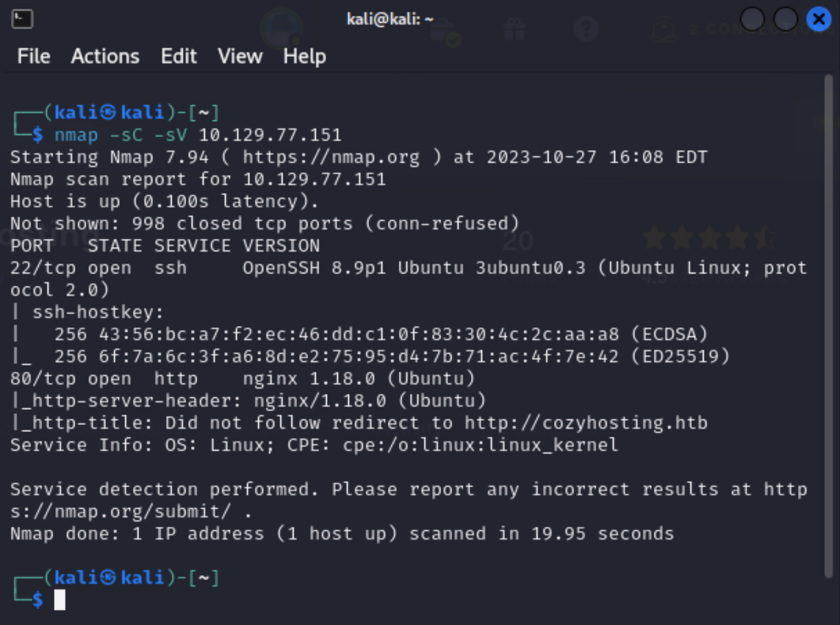Viewport: 840px width, 625px height.
Task: Click the http-server-header nginx/1.18.0 line
Action: (x=249, y=400)
